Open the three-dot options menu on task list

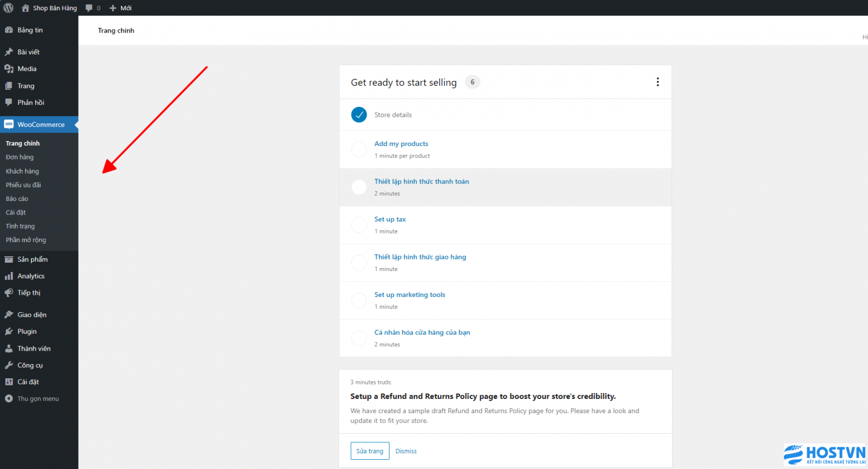tap(658, 82)
